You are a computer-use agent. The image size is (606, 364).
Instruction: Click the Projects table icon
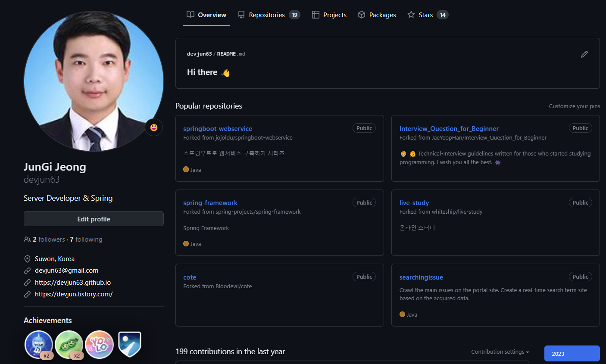[x=315, y=15]
